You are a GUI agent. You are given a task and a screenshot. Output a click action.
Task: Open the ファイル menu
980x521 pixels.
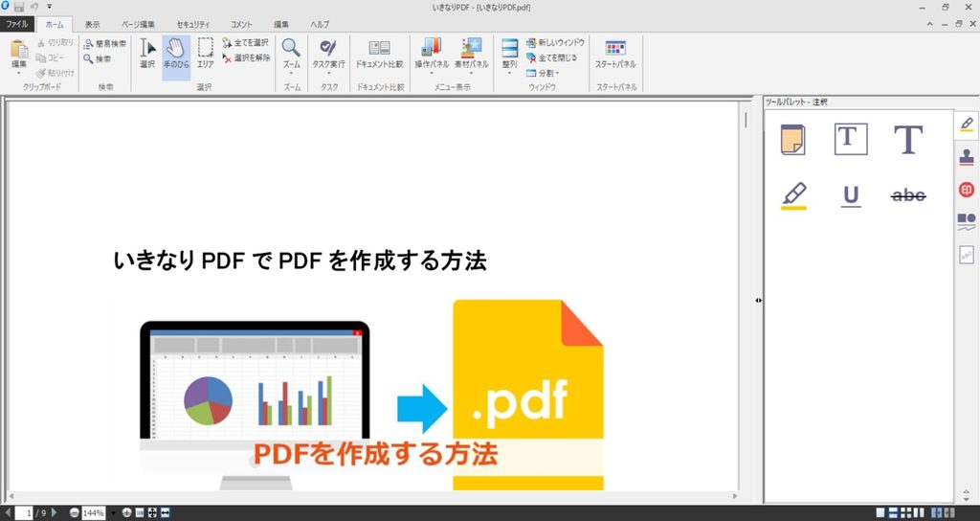(x=17, y=24)
